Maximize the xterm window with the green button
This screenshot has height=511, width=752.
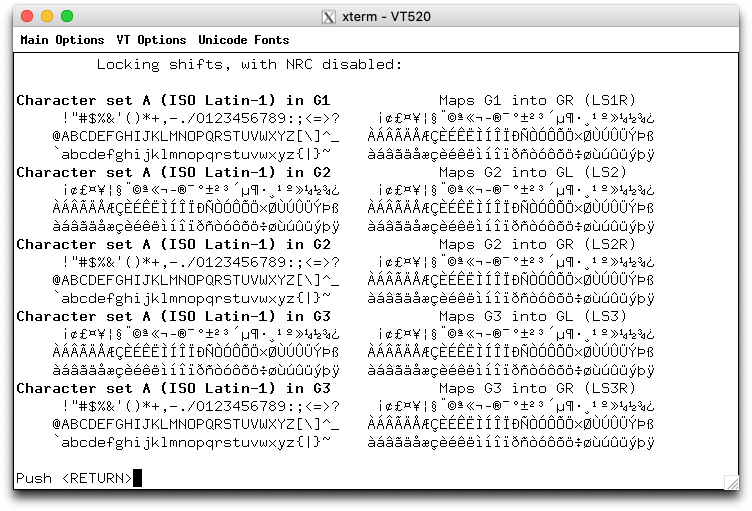point(67,16)
